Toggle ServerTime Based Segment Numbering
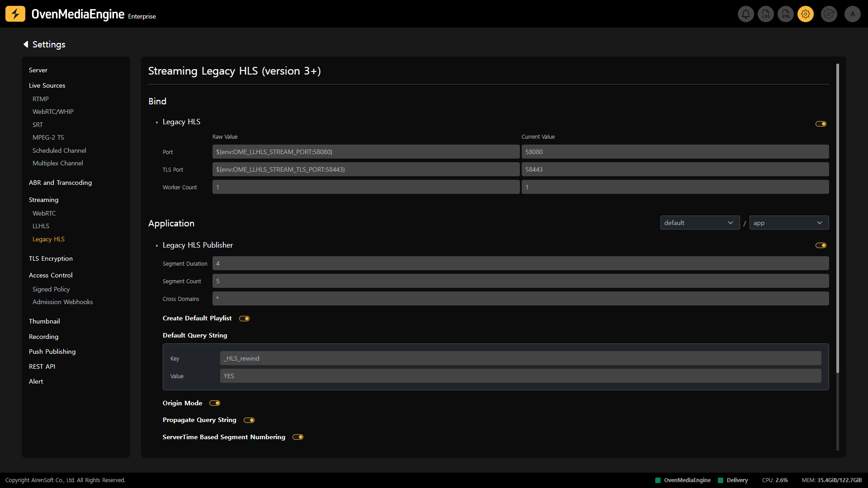This screenshot has width=868, height=488. [298, 437]
